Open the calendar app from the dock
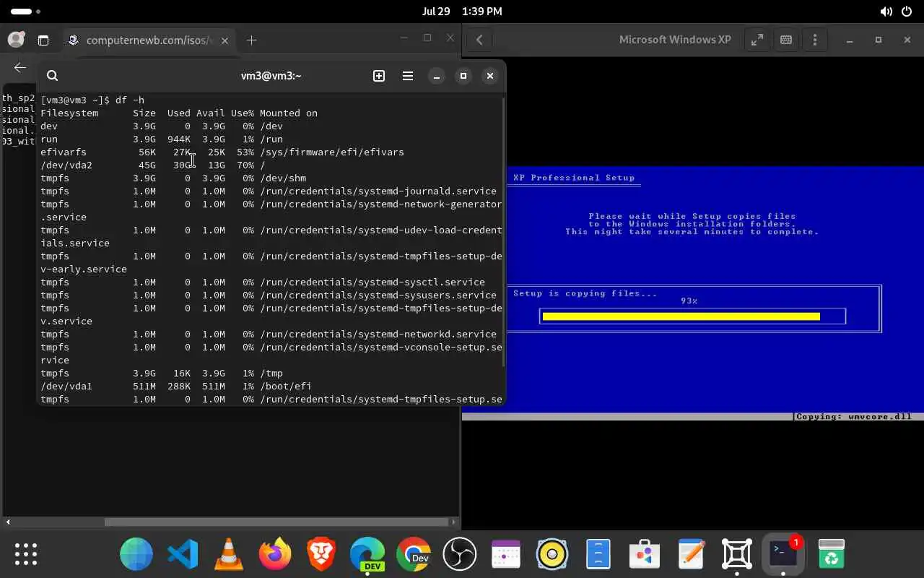 click(506, 554)
